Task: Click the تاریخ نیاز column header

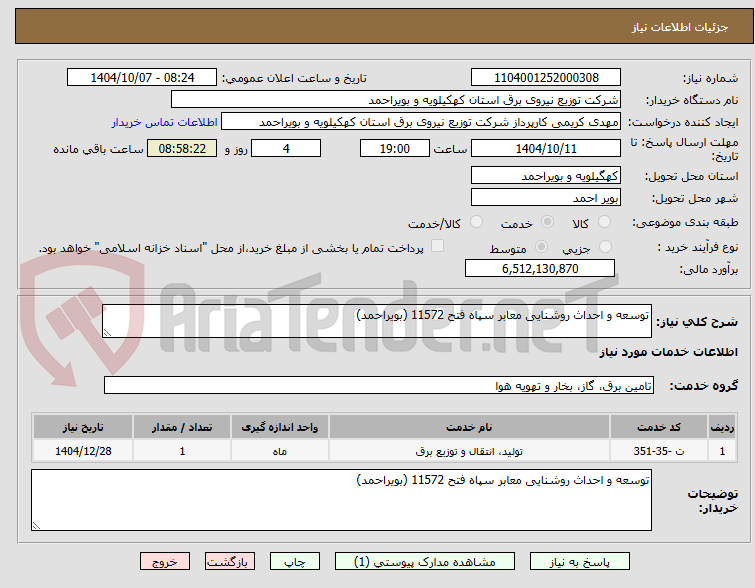Action: tap(83, 427)
